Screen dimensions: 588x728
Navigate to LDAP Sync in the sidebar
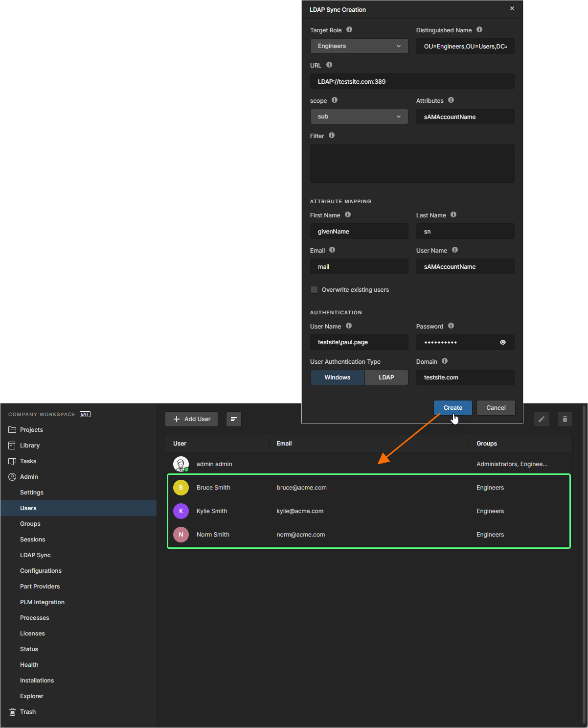[35, 555]
